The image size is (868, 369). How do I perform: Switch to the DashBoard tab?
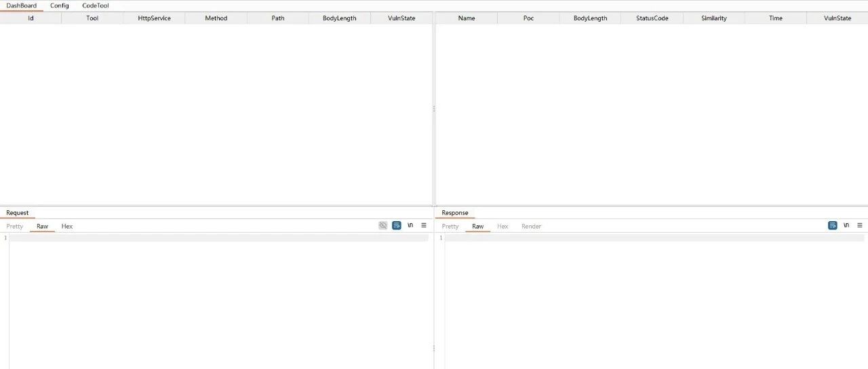pyautogui.click(x=22, y=5)
